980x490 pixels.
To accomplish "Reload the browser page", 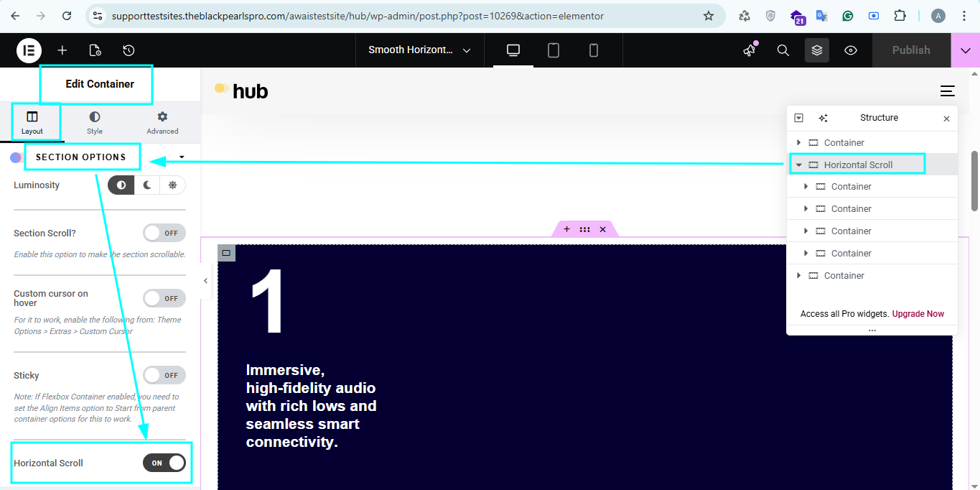I will (x=67, y=16).
